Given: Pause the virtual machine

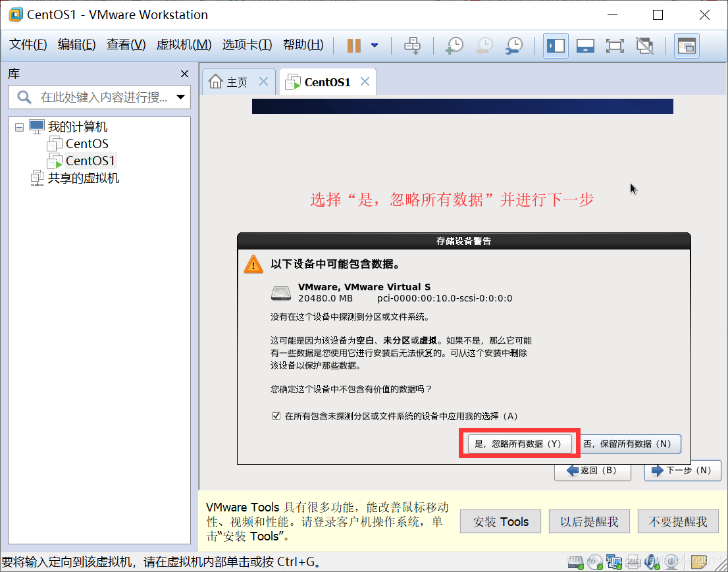Looking at the screenshot, I should [x=353, y=45].
